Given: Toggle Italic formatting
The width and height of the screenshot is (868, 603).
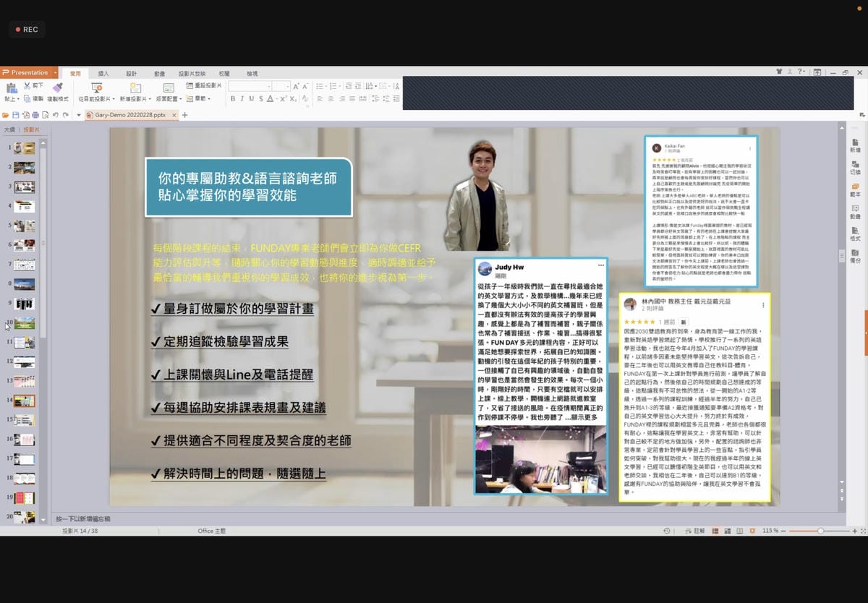Looking at the screenshot, I should click(x=242, y=98).
